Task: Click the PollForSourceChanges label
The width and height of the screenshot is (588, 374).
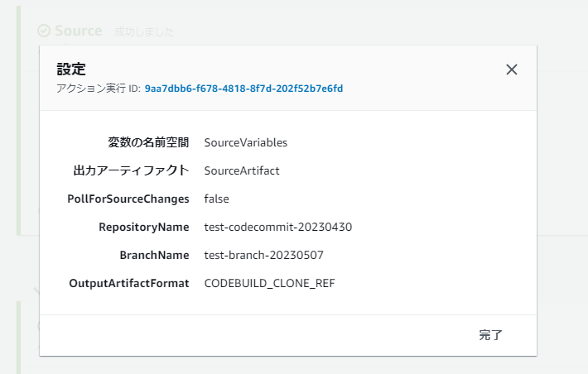Action: pos(128,199)
